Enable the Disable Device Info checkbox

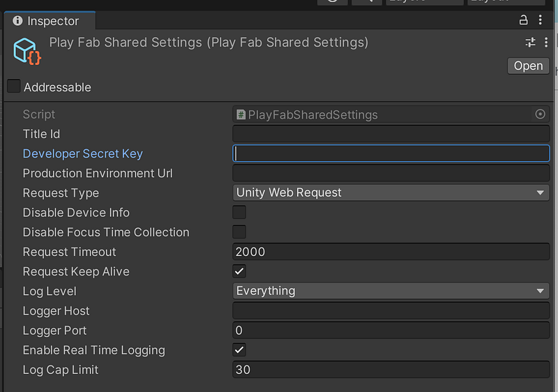239,212
